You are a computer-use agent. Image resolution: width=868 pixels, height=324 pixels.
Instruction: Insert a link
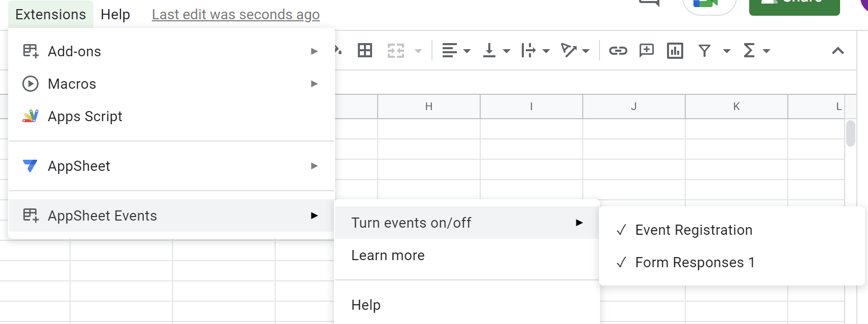[618, 50]
